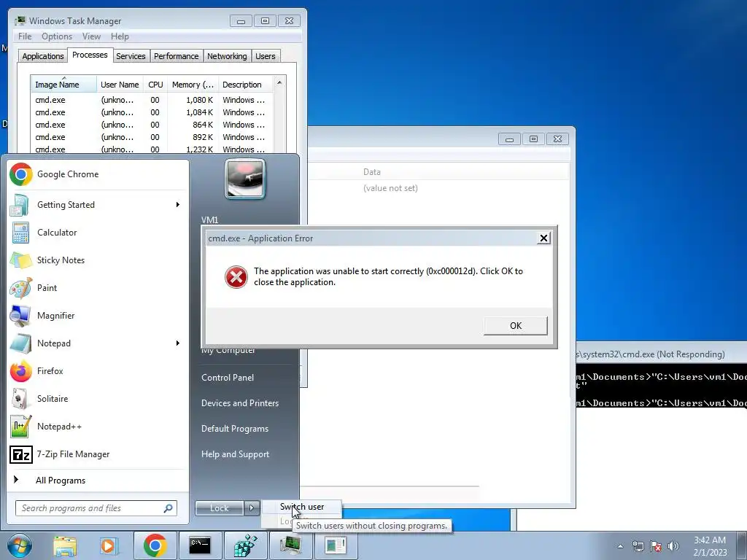Open Help and Support
This screenshot has width=747, height=560.
tap(235, 454)
